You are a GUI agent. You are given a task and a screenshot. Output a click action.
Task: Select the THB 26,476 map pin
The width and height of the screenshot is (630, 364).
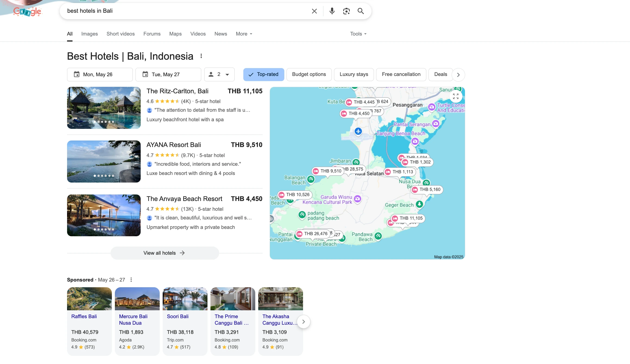313,234
